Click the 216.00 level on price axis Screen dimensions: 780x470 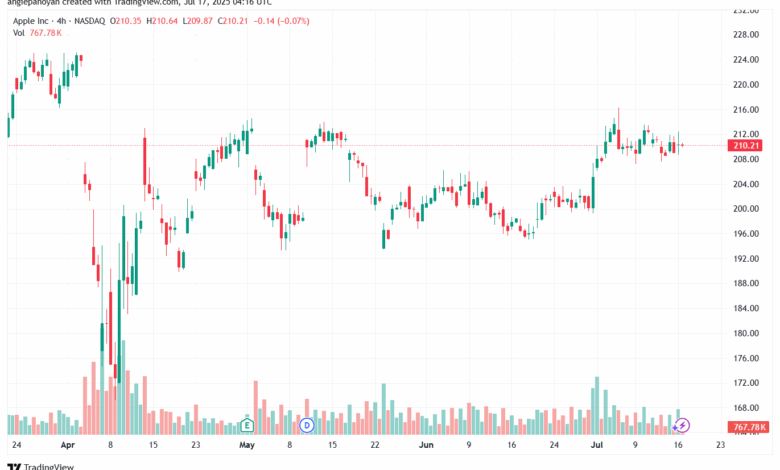[746, 109]
